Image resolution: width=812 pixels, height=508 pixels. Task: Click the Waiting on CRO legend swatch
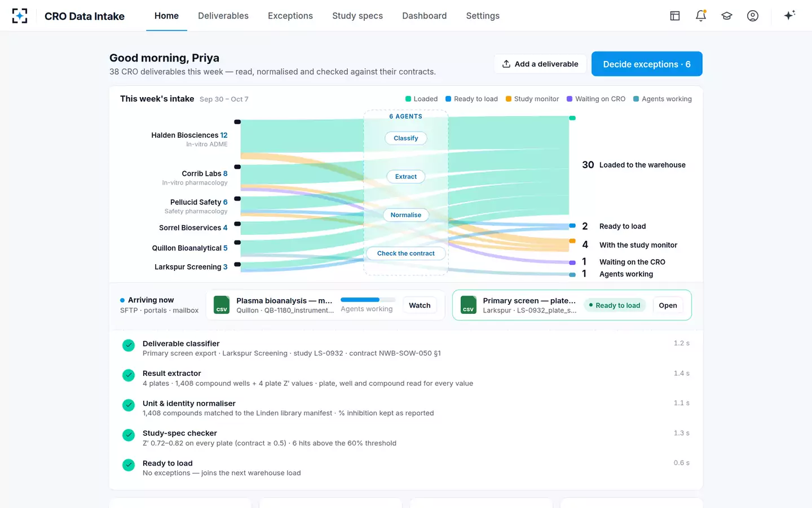tap(570, 99)
